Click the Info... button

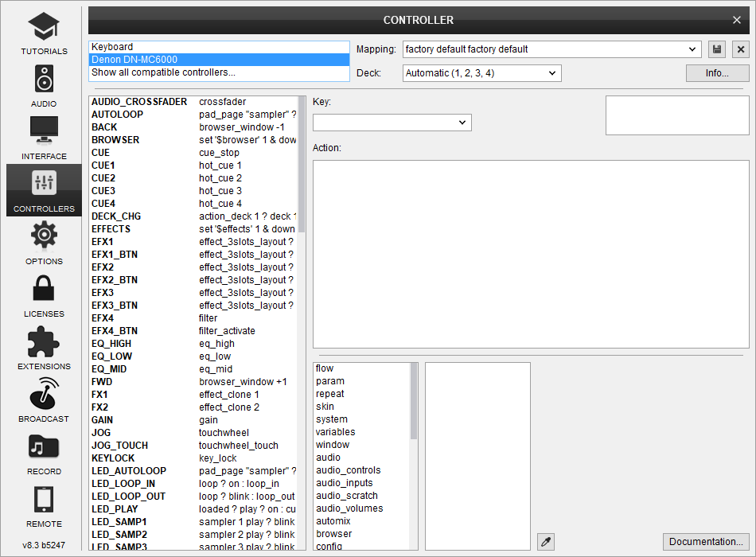(717, 73)
